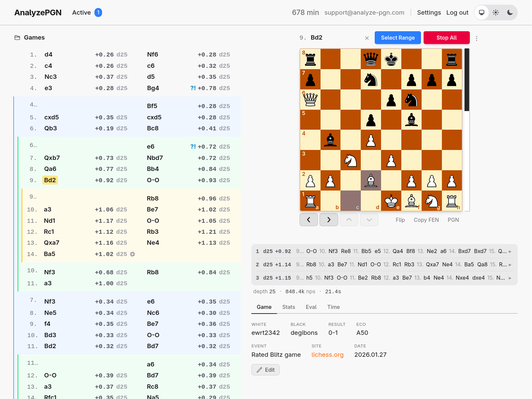Click the gear icon next to 14. Ba5
Image resolution: width=532 pixels, height=399 pixels.
tap(132, 254)
